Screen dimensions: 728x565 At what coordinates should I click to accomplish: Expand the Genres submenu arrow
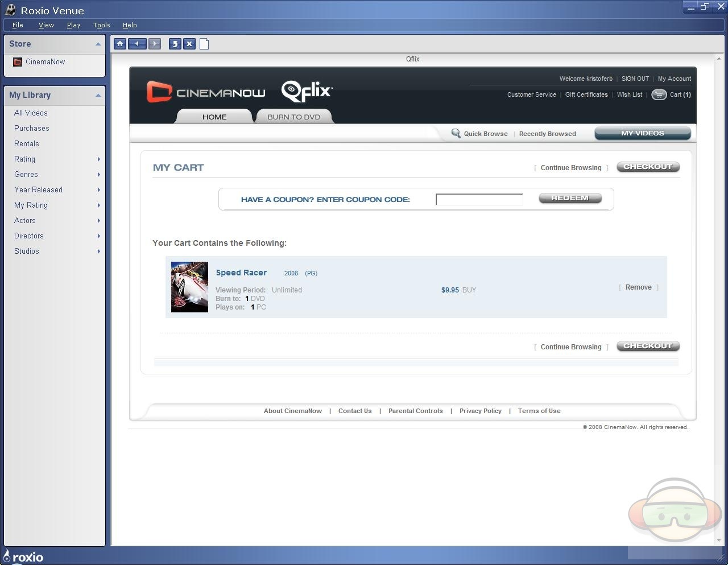tap(99, 175)
